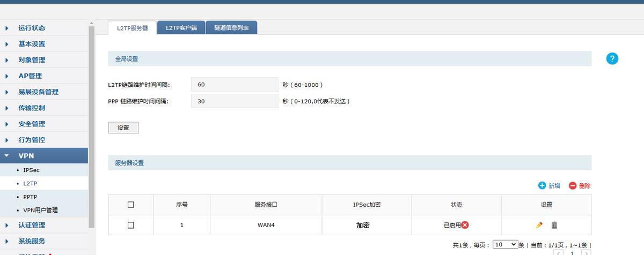The height and width of the screenshot is (255, 644).
Task: Click the L2TP链路维护时间间隔 field showing 60
Action: point(235,85)
